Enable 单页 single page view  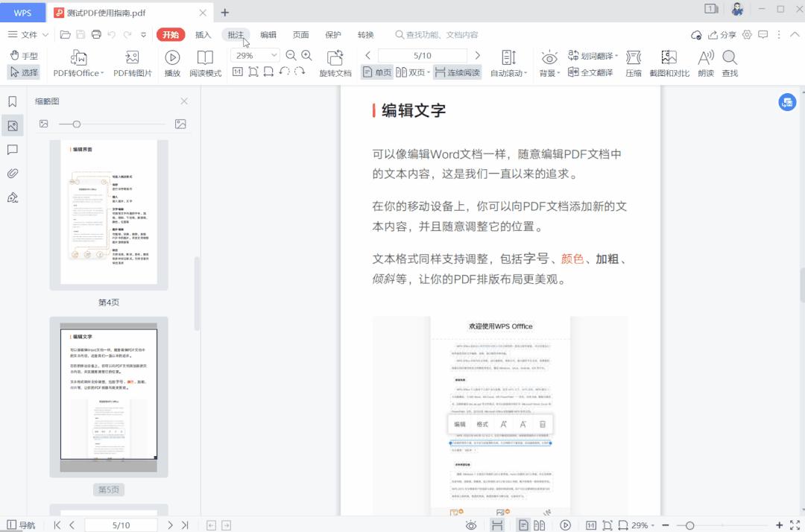[x=376, y=72]
